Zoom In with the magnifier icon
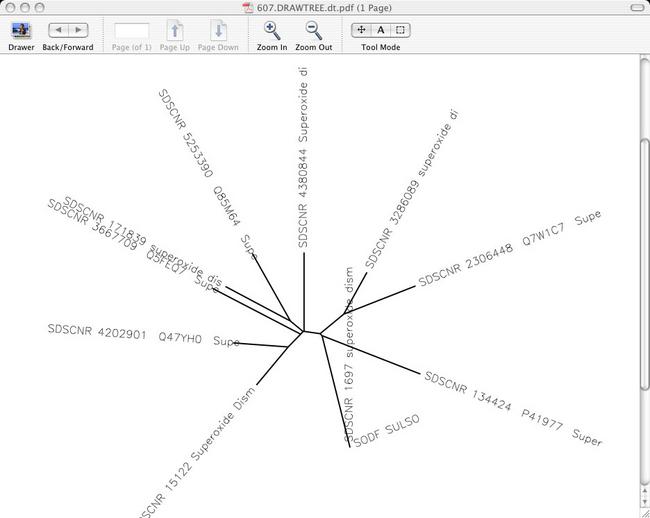Screen dimensions: 650x518 [x=271, y=31]
